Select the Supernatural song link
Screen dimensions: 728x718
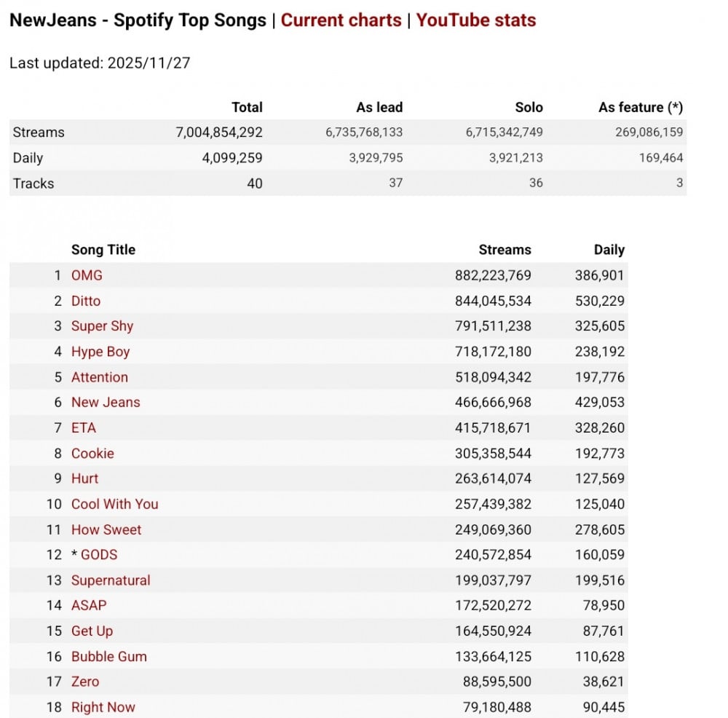111,580
